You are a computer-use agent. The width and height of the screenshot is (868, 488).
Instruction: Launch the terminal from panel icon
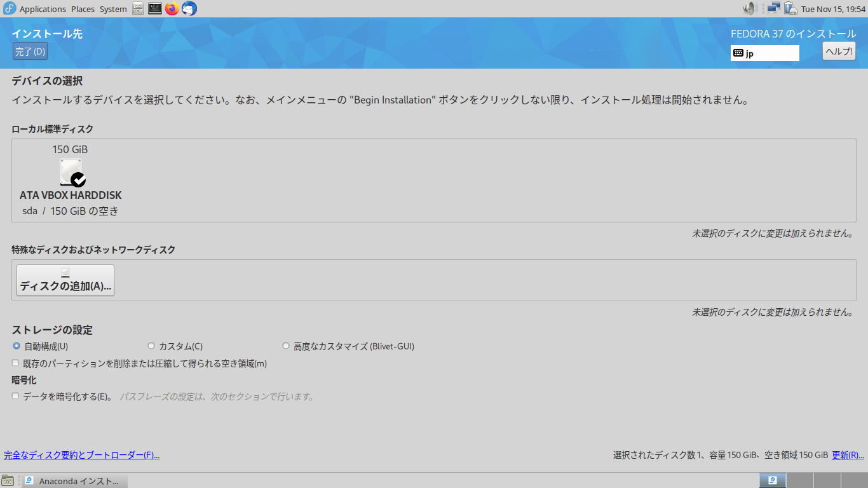[155, 9]
